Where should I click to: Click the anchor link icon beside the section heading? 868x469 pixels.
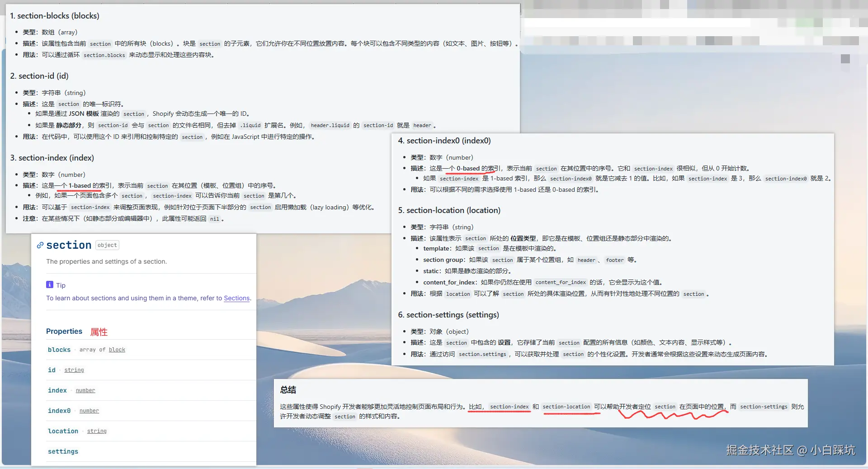[40, 245]
